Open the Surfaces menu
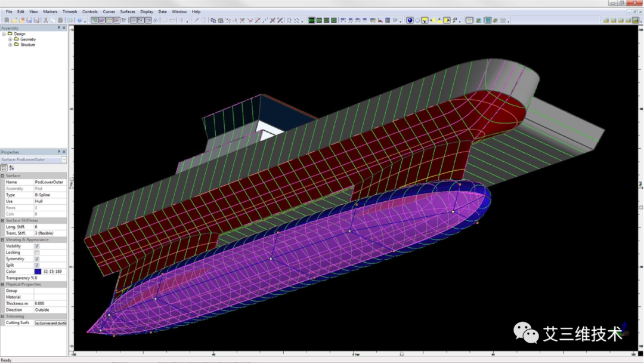644x363 pixels. coord(128,11)
